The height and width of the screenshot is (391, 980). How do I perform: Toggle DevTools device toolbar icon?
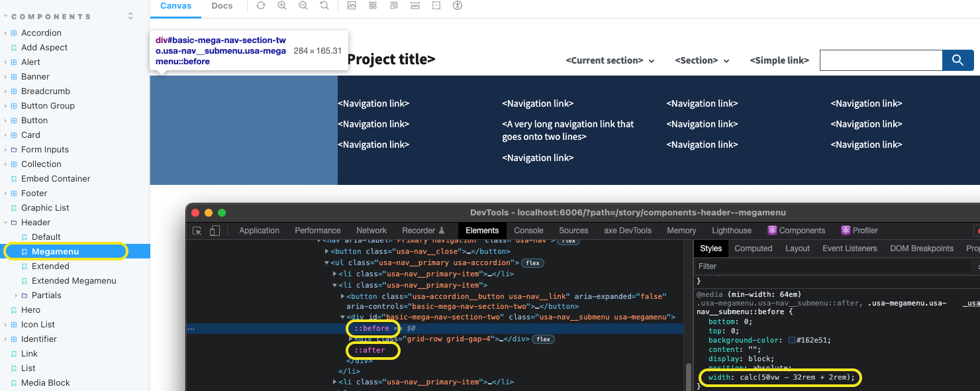point(215,231)
